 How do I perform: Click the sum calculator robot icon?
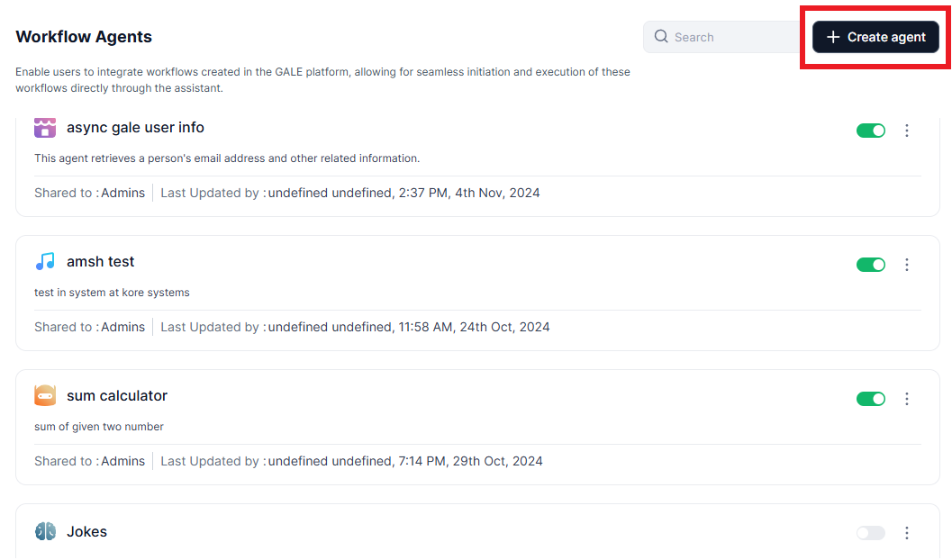pos(45,395)
